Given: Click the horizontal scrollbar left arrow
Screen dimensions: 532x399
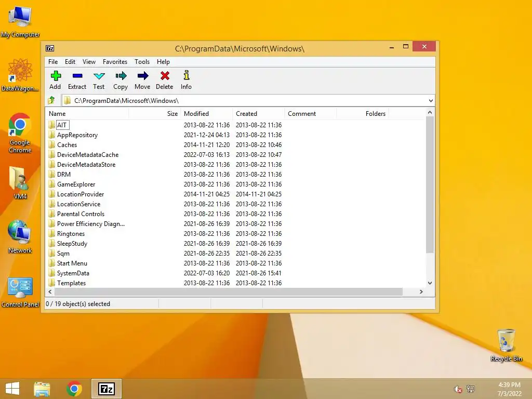Looking at the screenshot, I should point(50,292).
